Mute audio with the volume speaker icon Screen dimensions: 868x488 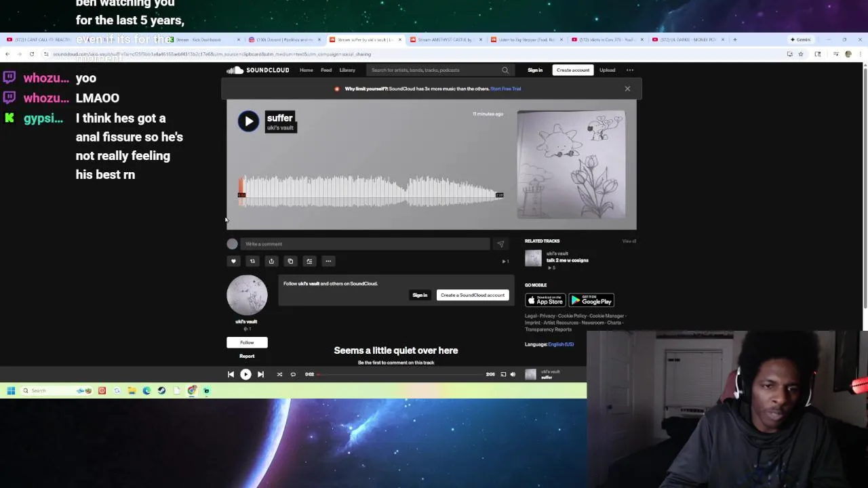(x=513, y=374)
